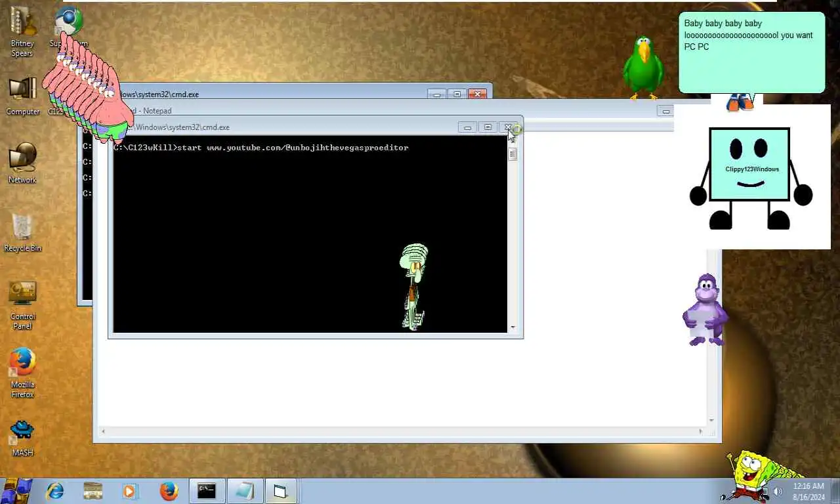The image size is (840, 504).
Task: Select the blank window taskbar button
Action: (281, 491)
